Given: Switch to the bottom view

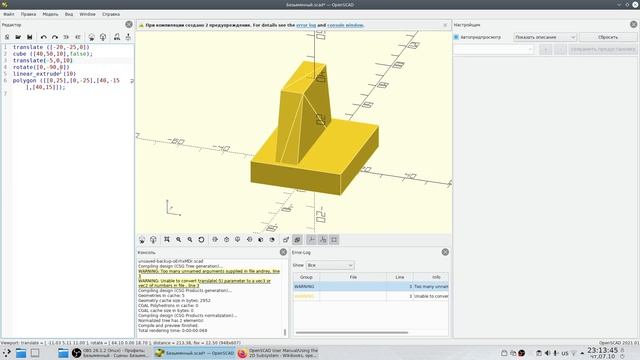Looking at the screenshot, I should (238, 240).
